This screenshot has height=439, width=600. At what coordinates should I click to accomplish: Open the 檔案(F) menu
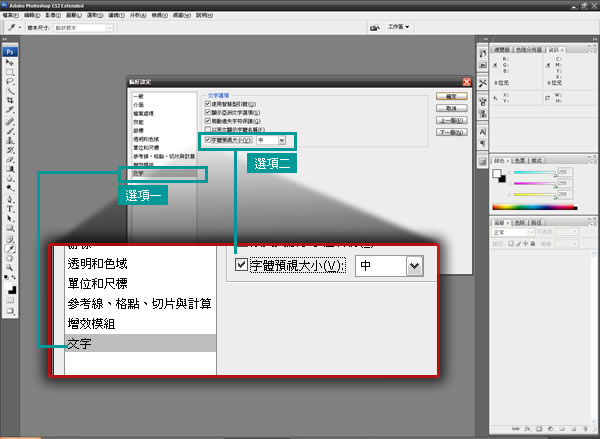click(10, 15)
